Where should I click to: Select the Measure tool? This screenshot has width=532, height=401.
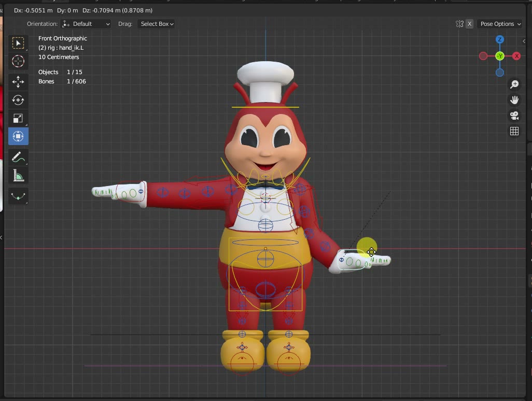pos(18,176)
